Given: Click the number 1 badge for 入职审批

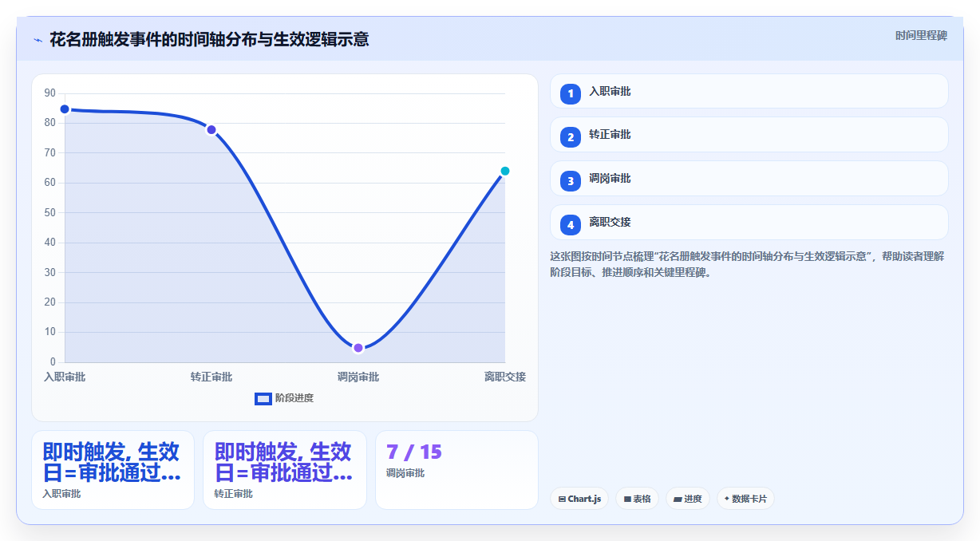Looking at the screenshot, I should pos(571,94).
